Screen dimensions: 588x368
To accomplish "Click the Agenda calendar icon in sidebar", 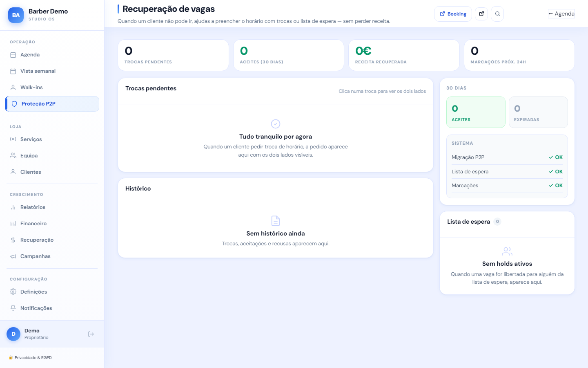I will click(x=13, y=55).
